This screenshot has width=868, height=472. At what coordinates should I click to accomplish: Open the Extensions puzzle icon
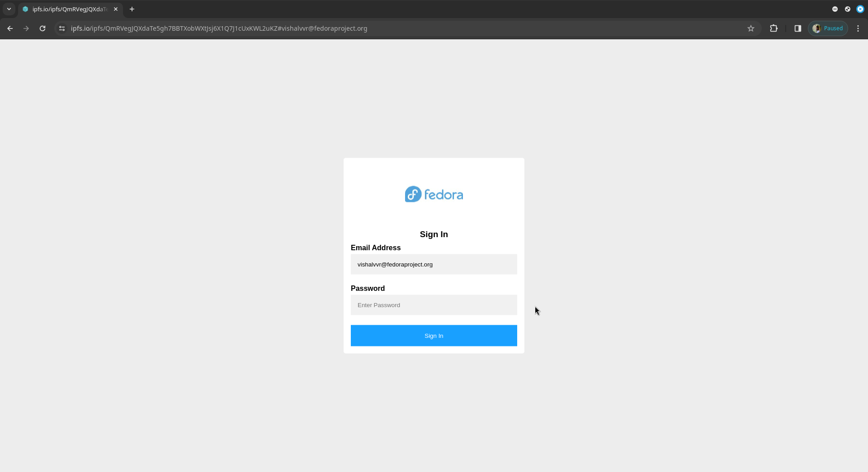point(774,28)
